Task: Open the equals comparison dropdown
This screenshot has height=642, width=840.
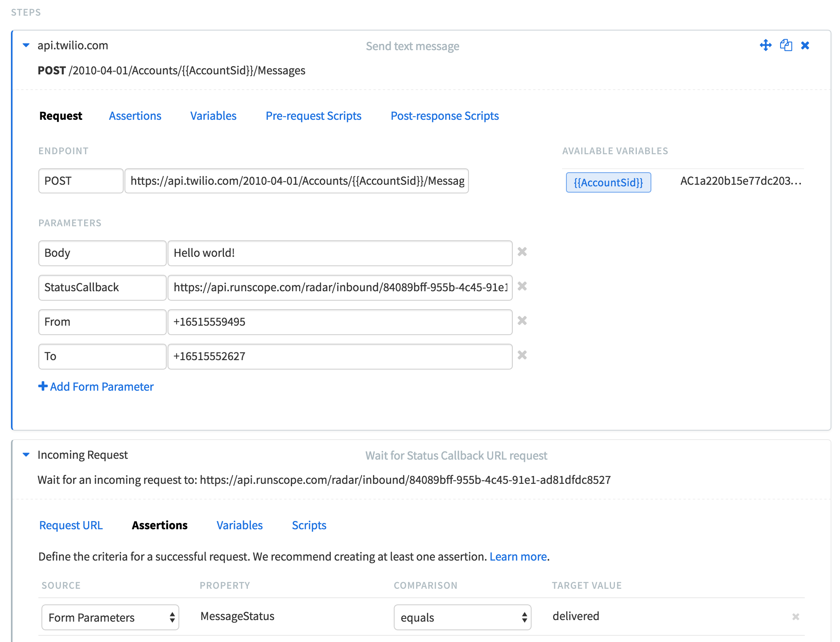Action: (462, 617)
